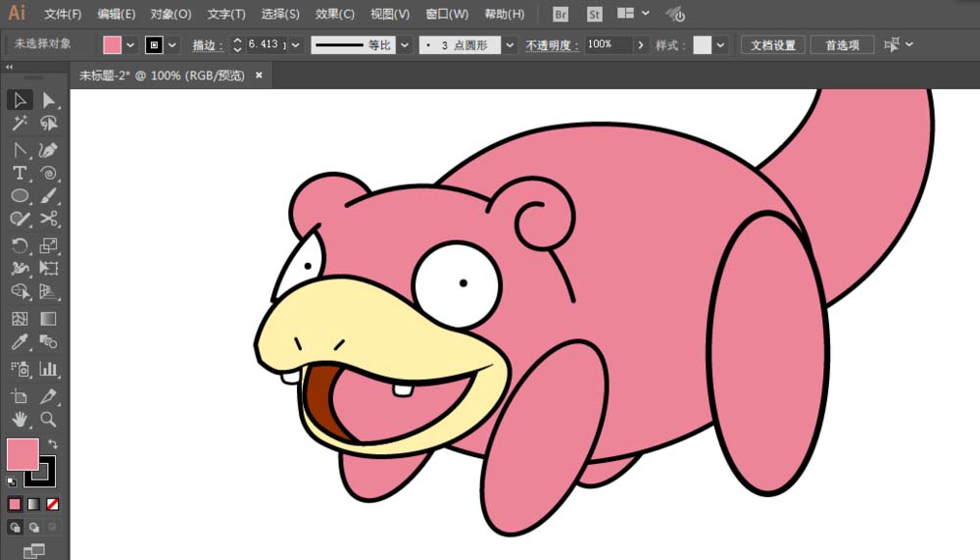
Task: Open variable width profile dropdown
Action: [x=405, y=45]
